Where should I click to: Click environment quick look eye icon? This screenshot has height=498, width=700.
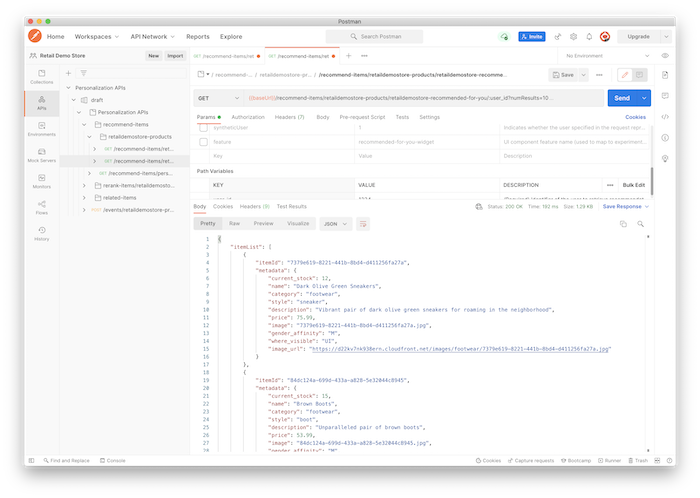[x=665, y=56]
